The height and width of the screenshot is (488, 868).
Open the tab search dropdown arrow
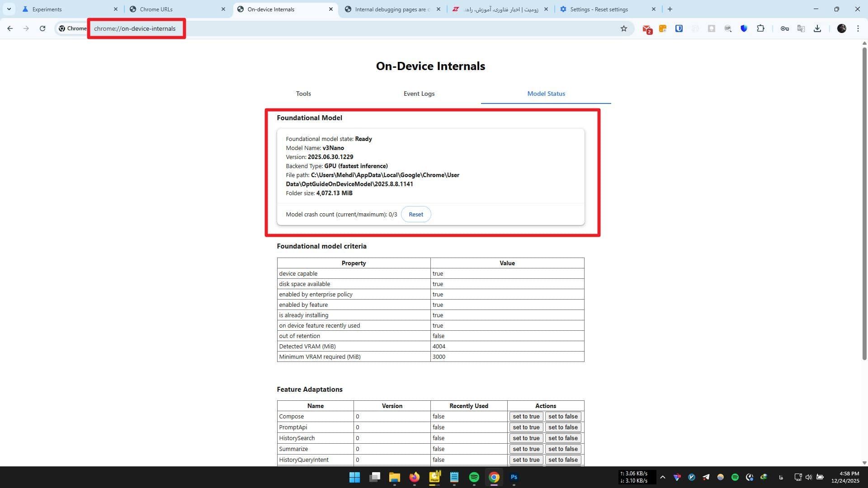(9, 9)
